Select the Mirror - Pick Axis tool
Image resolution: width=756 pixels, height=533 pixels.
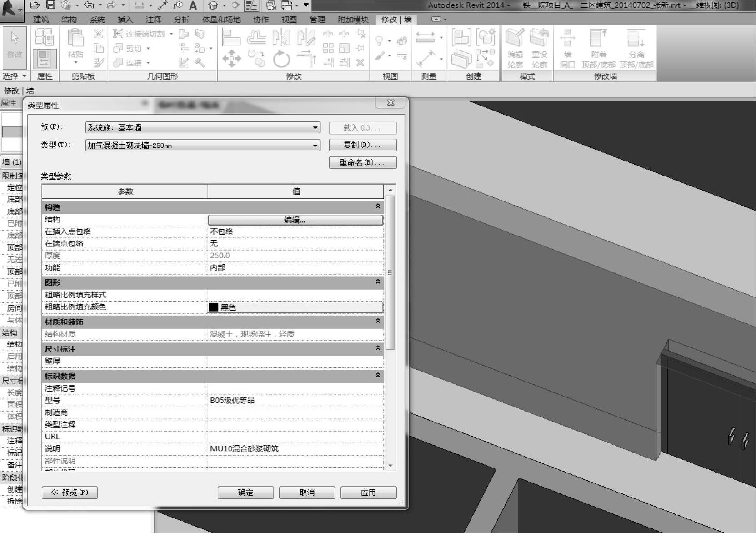click(281, 37)
